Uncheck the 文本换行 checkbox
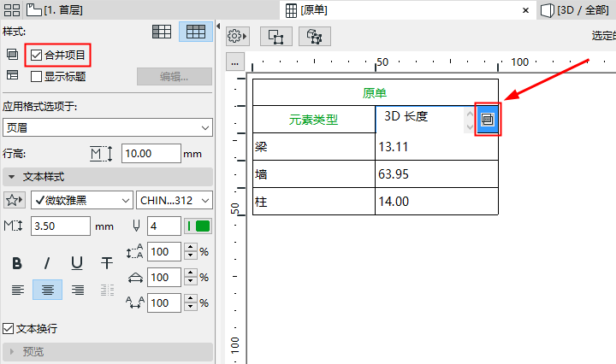Viewport: 616px width, 364px height. (8, 329)
